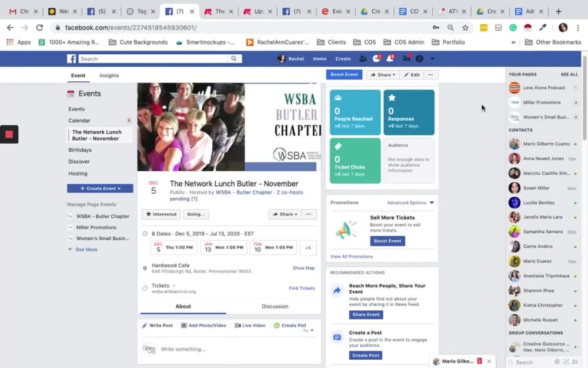
Task: Select the Event tab
Action: pos(78,75)
